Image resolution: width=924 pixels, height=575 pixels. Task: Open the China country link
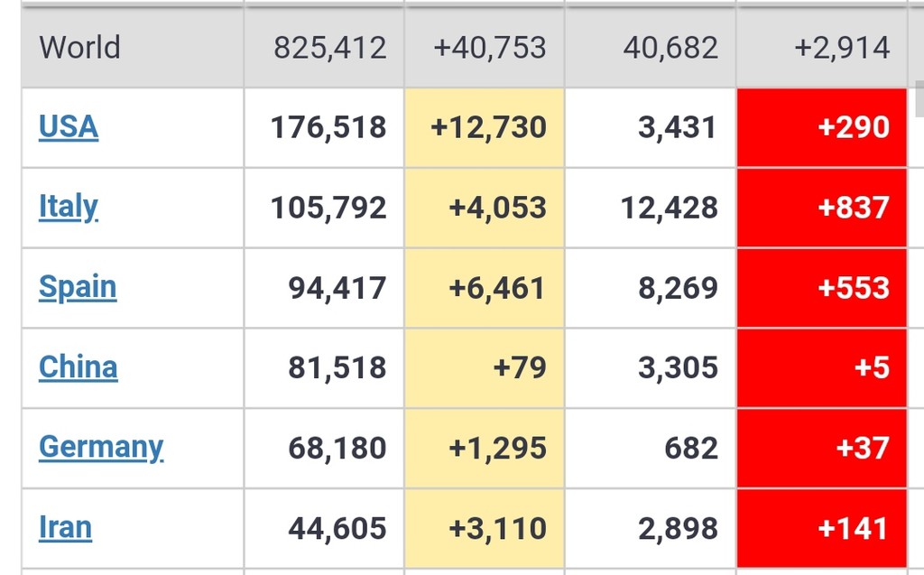79,367
